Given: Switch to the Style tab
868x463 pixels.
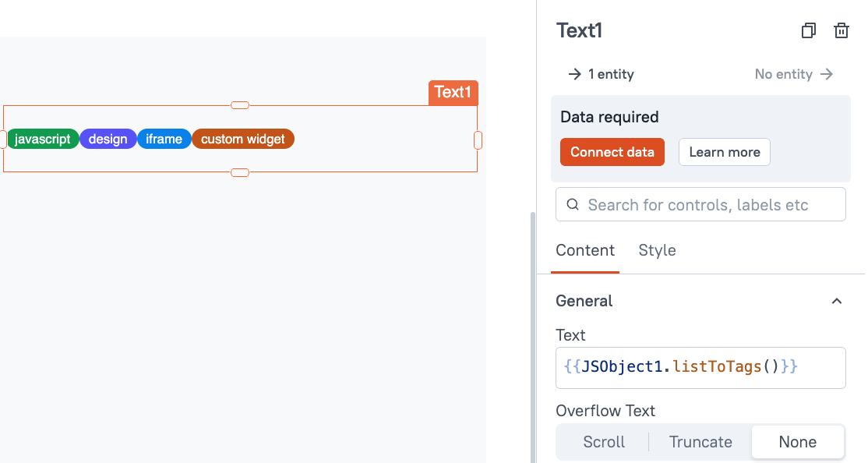Looking at the screenshot, I should tap(657, 250).
